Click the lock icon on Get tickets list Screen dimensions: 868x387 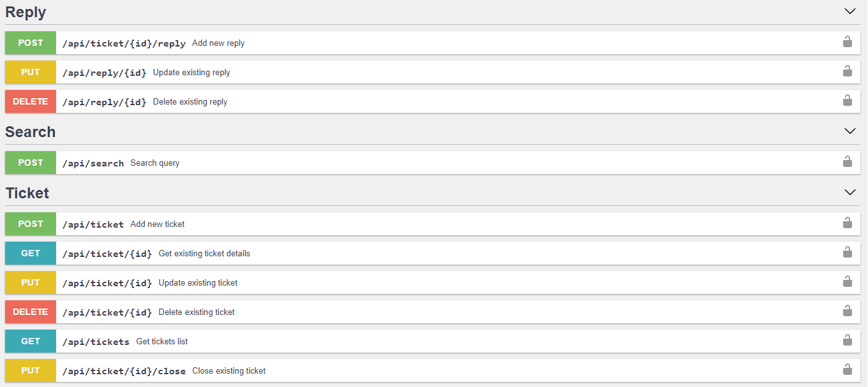pyautogui.click(x=848, y=340)
